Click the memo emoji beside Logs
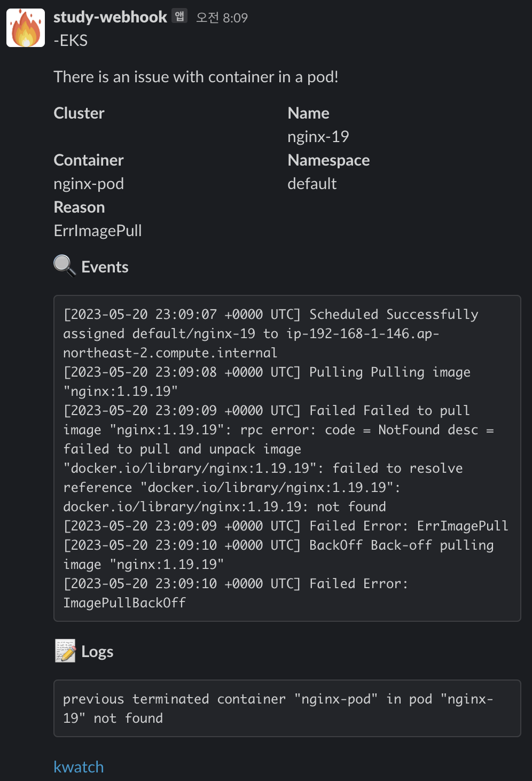Viewport: 532px width, 781px height. pos(65,651)
